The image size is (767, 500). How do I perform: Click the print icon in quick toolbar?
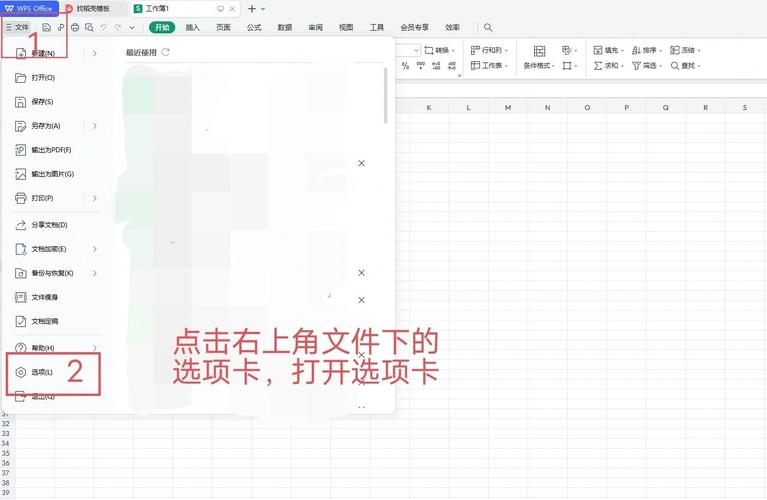point(75,27)
